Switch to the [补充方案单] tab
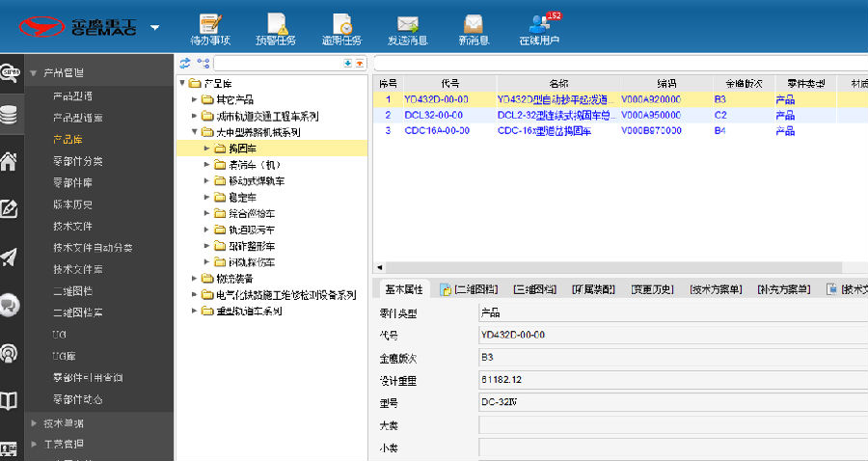The image size is (868, 461). pyautogui.click(x=784, y=289)
